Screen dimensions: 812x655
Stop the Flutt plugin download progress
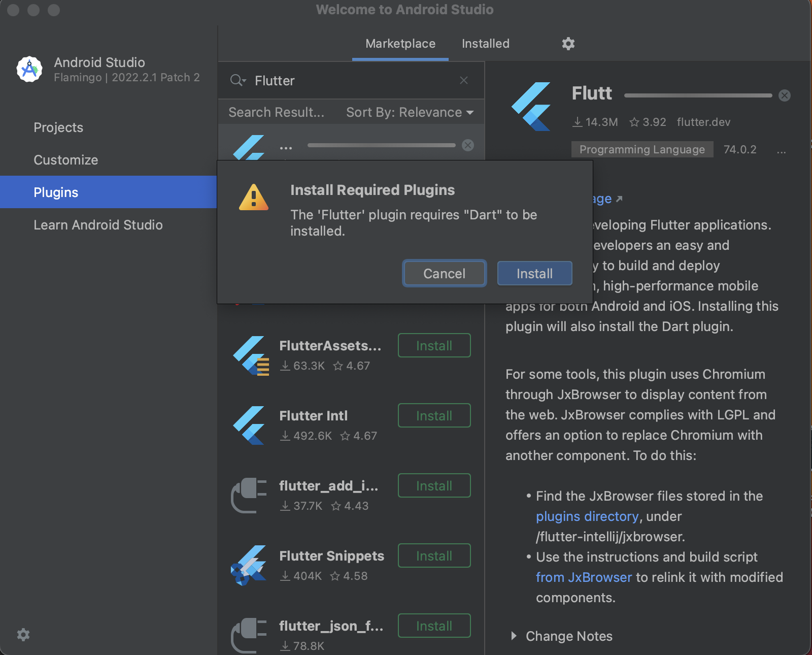pyautogui.click(x=785, y=95)
